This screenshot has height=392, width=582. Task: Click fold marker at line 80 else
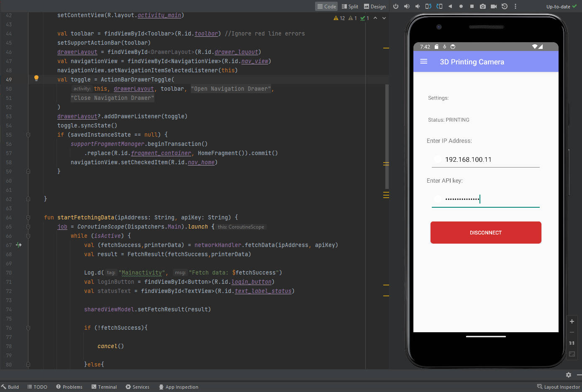28,364
